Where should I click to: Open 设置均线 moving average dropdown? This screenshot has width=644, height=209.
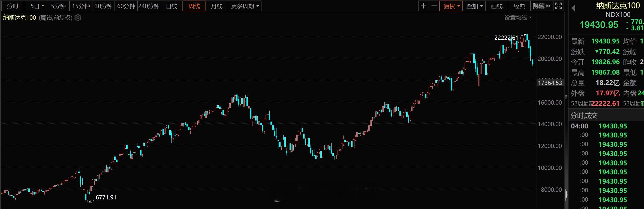(x=518, y=17)
